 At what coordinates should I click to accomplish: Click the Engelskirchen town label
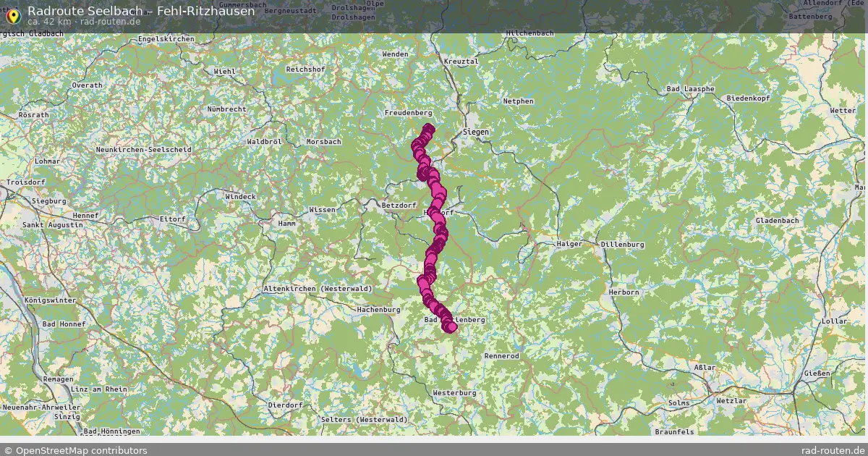point(165,38)
